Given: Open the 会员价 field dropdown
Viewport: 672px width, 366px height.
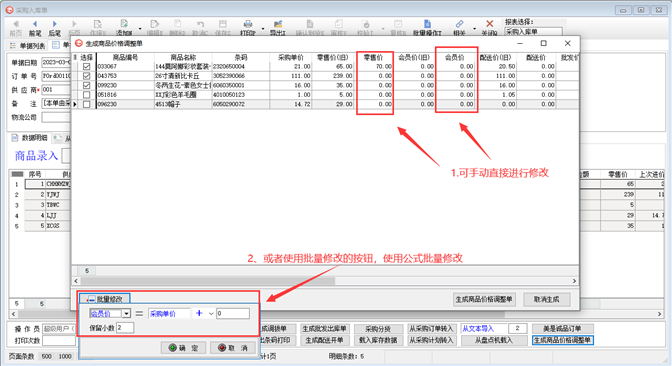Looking at the screenshot, I should (x=126, y=314).
